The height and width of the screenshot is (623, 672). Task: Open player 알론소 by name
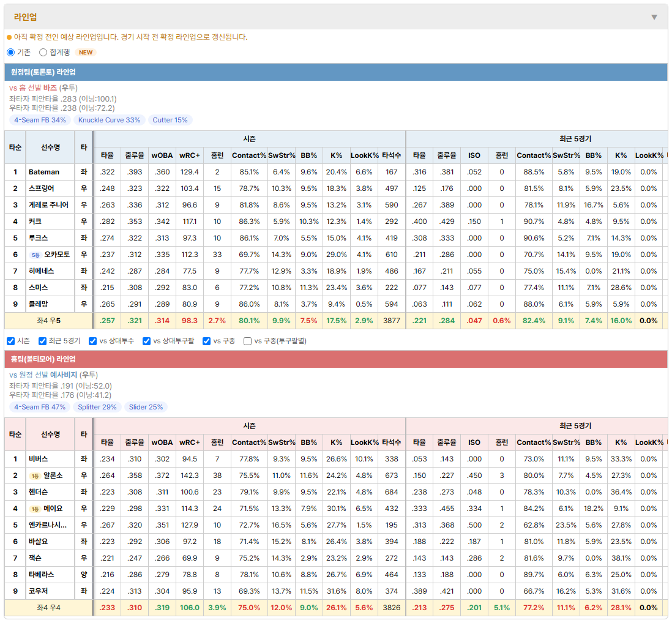point(53,476)
